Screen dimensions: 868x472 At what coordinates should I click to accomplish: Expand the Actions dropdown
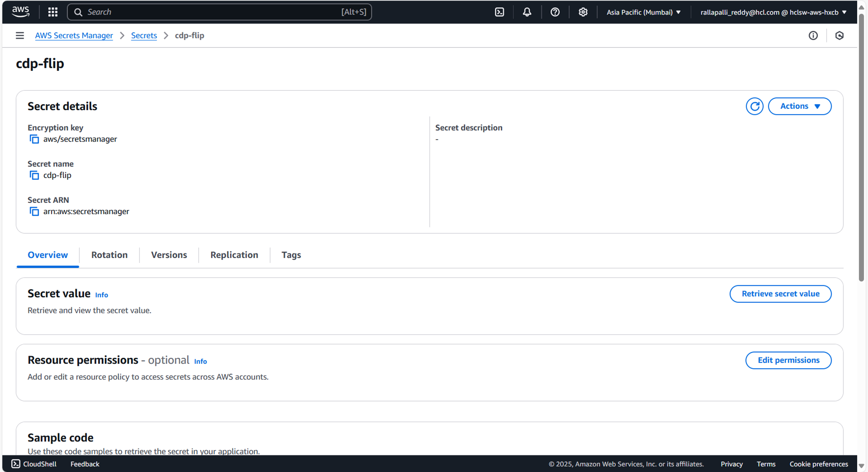799,106
